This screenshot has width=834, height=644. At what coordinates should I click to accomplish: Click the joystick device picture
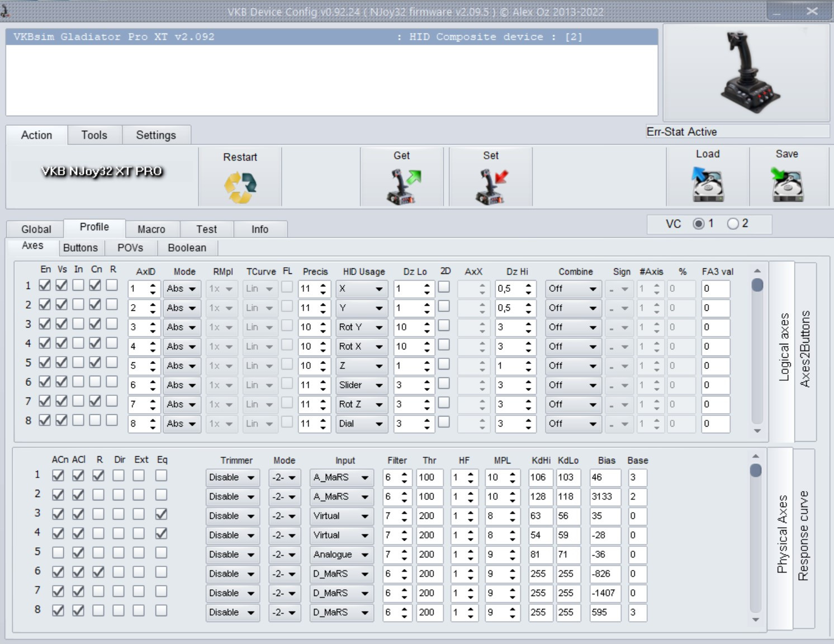click(746, 73)
